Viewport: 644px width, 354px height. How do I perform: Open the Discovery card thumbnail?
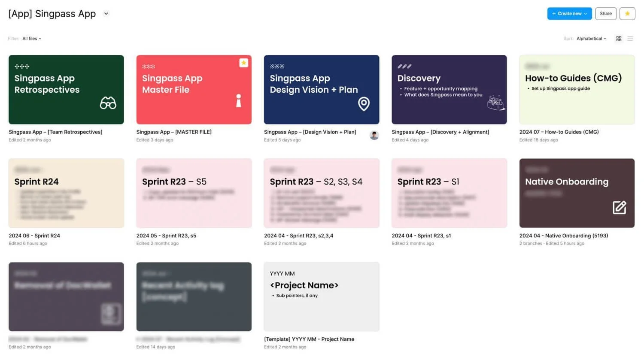(x=449, y=90)
